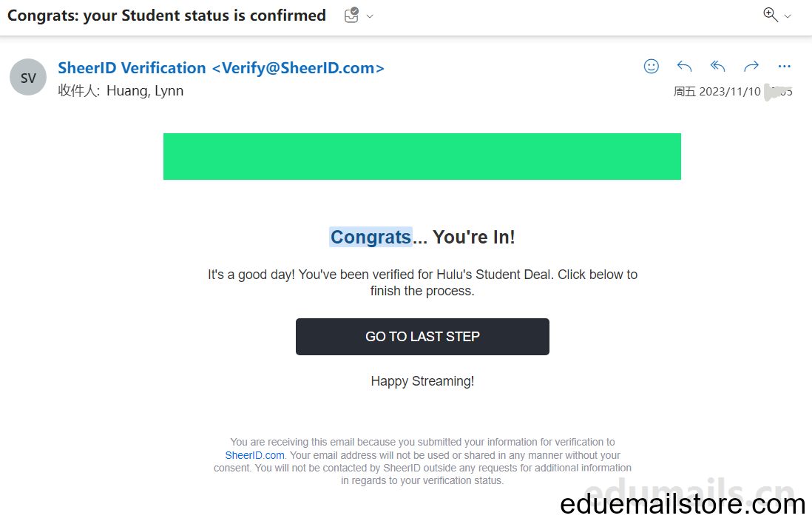This screenshot has width=812, height=524.
Task: Reply all using the double-arrow icon
Action: tap(717, 67)
